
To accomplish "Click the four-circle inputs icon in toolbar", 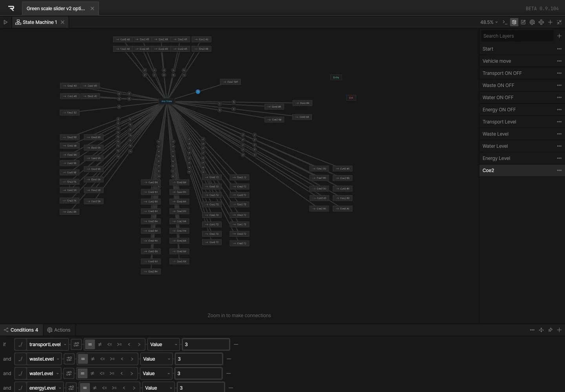I will coord(541,22).
